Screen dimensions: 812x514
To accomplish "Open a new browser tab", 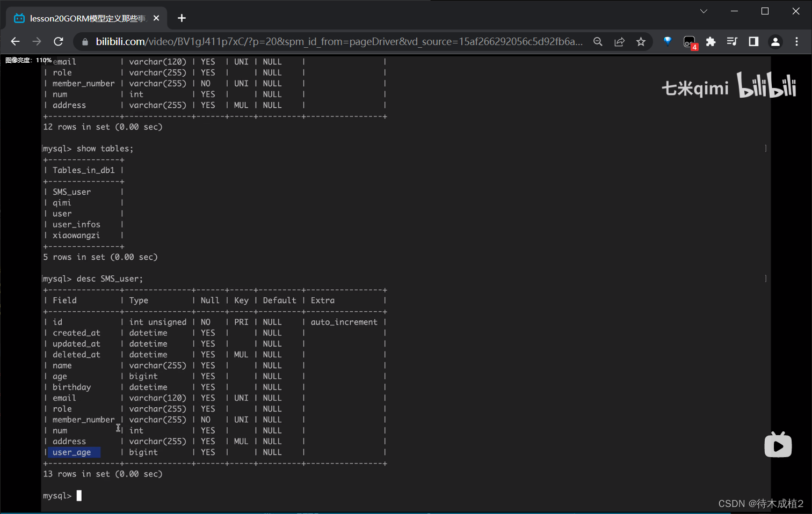I will point(182,18).
